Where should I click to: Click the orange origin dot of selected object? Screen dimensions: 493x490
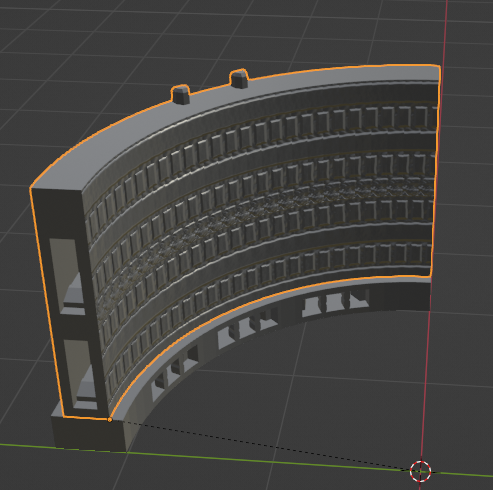click(x=110, y=420)
